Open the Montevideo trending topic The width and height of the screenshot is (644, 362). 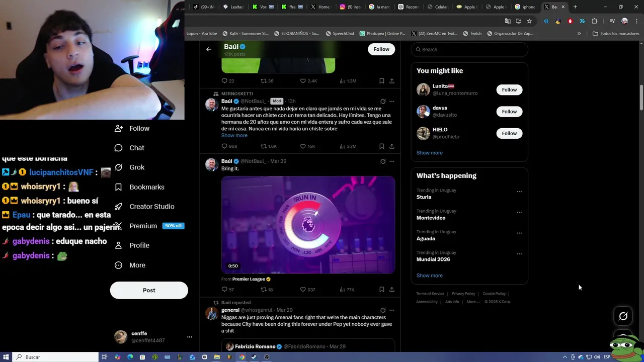(431, 218)
